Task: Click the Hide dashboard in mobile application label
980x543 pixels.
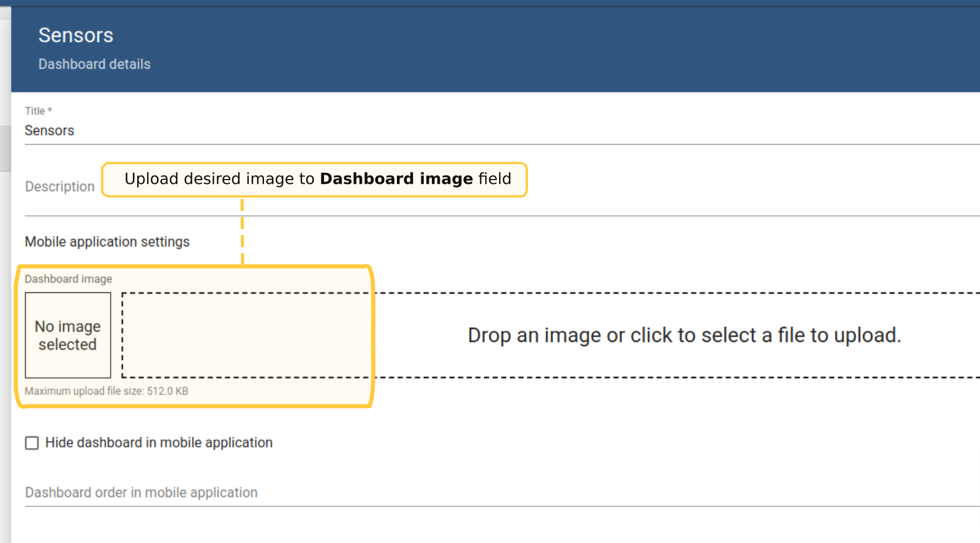Action: coord(159,442)
